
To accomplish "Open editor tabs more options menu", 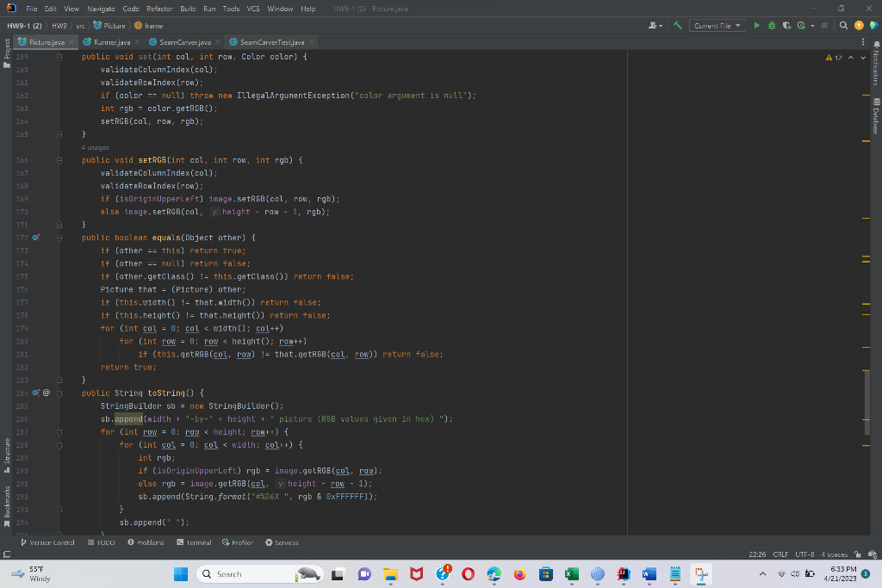I will click(x=863, y=41).
